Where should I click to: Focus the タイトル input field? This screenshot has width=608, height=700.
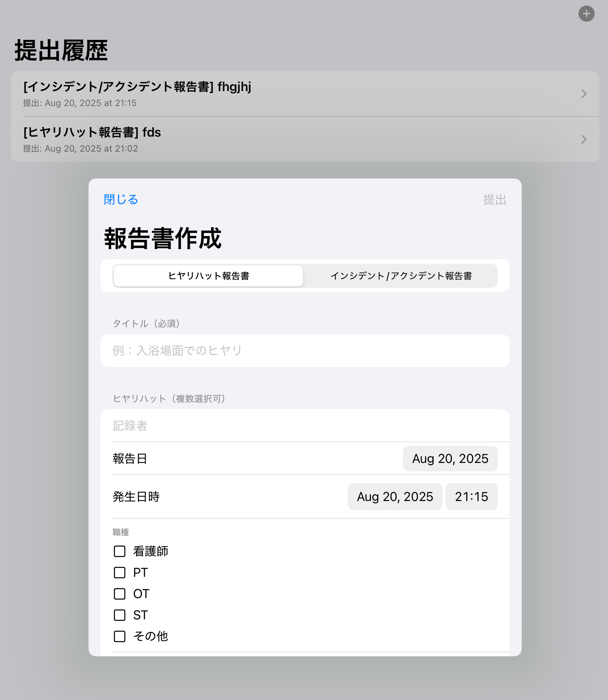click(304, 351)
